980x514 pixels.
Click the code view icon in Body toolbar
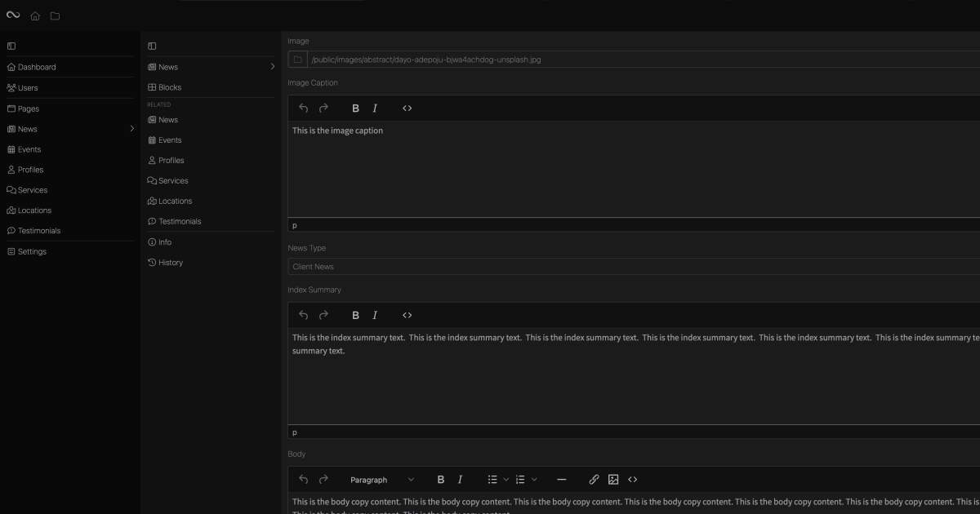click(x=633, y=479)
